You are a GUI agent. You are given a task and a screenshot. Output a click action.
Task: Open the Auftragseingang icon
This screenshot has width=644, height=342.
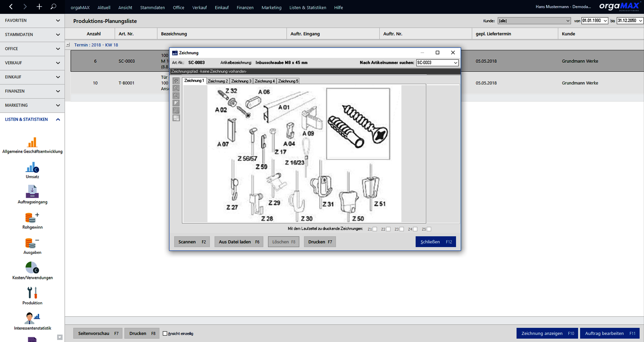click(33, 192)
